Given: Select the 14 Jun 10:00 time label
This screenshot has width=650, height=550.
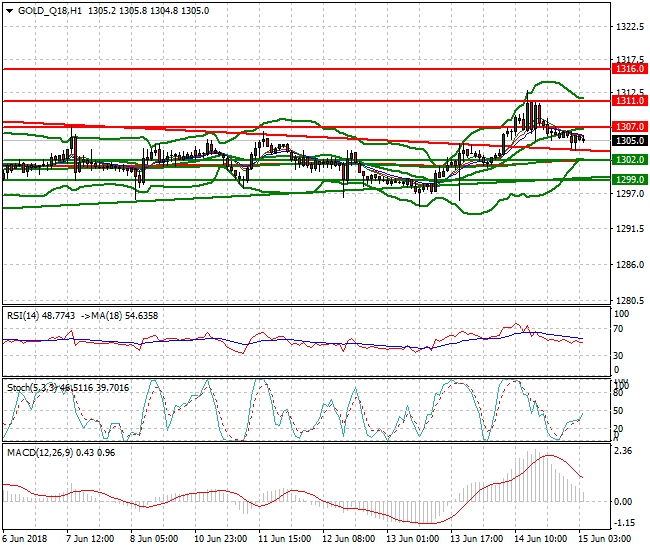Looking at the screenshot, I should click(541, 539).
